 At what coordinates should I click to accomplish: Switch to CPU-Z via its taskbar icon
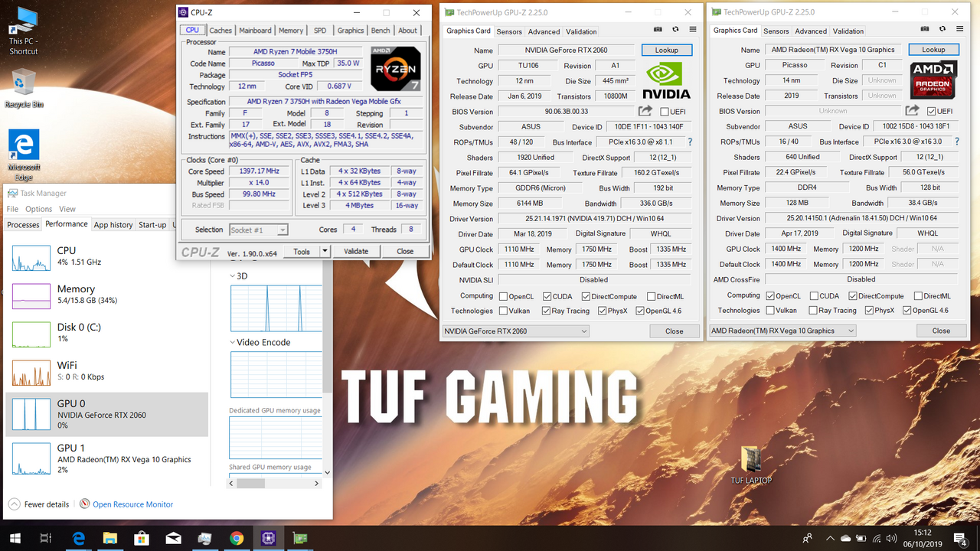(268, 538)
